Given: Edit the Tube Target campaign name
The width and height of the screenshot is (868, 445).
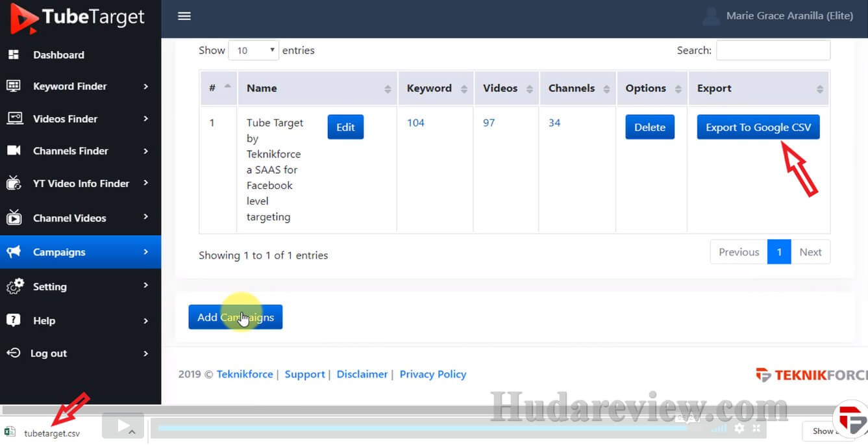Looking at the screenshot, I should 345,127.
